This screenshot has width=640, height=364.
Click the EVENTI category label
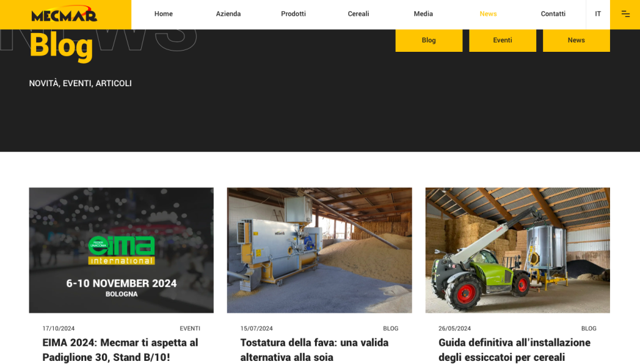(190, 328)
